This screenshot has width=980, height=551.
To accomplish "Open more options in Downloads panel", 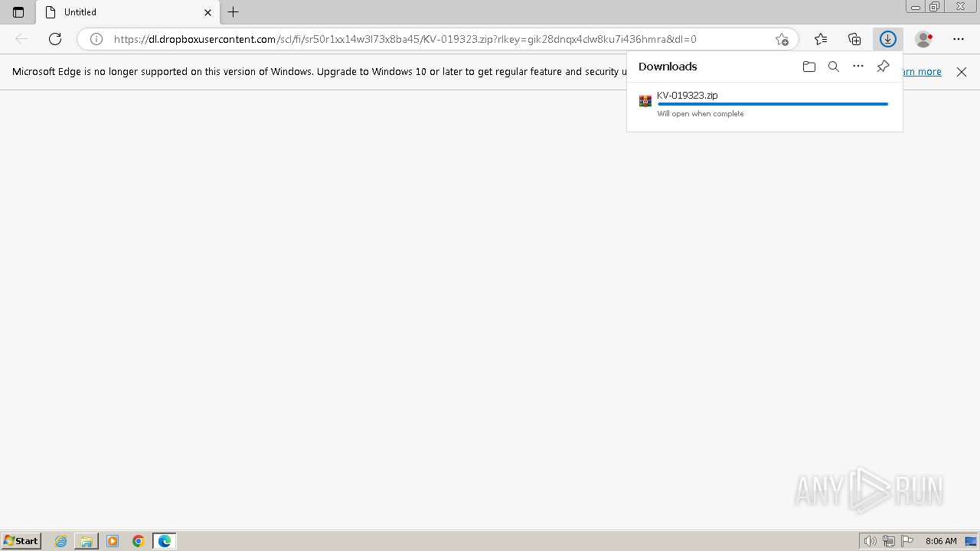I will tap(858, 67).
